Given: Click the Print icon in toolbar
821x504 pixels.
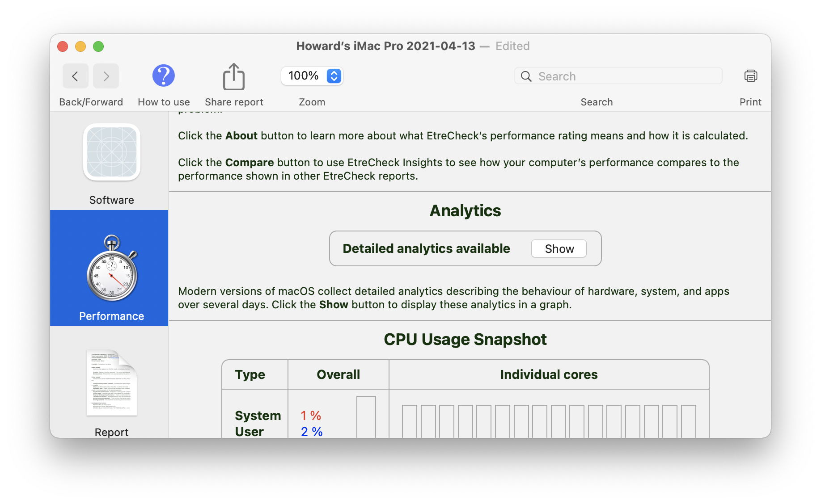Looking at the screenshot, I should click(x=750, y=76).
